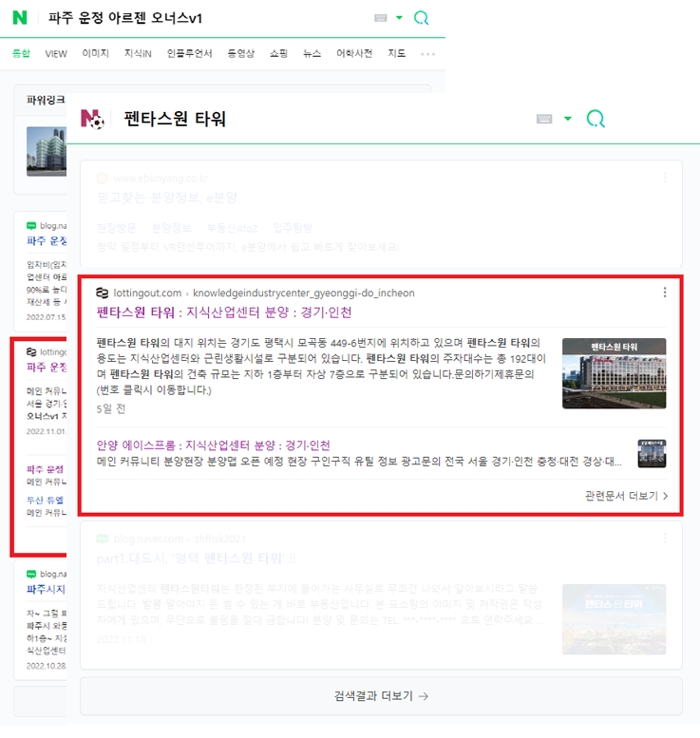The height and width of the screenshot is (738, 700).
Task: Switch to the VIEW tab
Action: point(56,53)
